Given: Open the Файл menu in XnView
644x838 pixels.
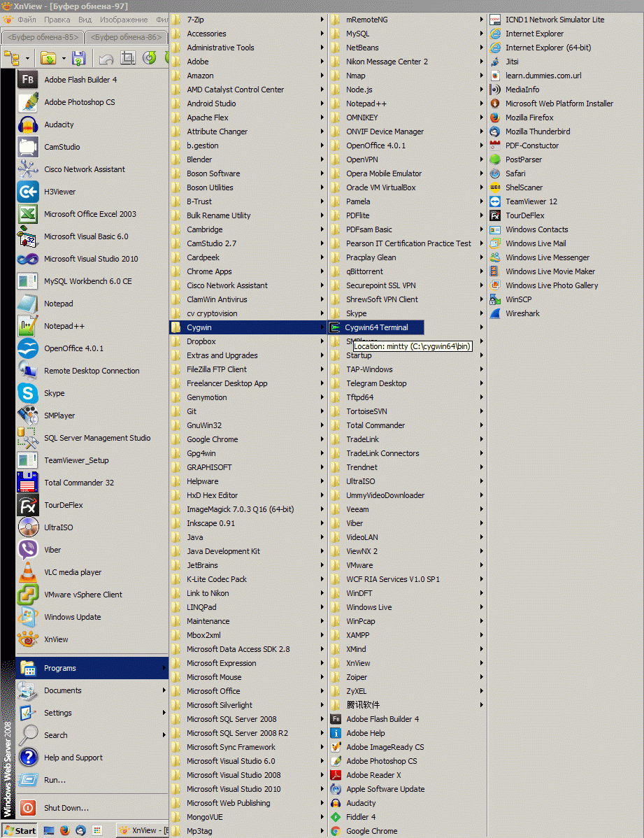Looking at the screenshot, I should click(27, 20).
